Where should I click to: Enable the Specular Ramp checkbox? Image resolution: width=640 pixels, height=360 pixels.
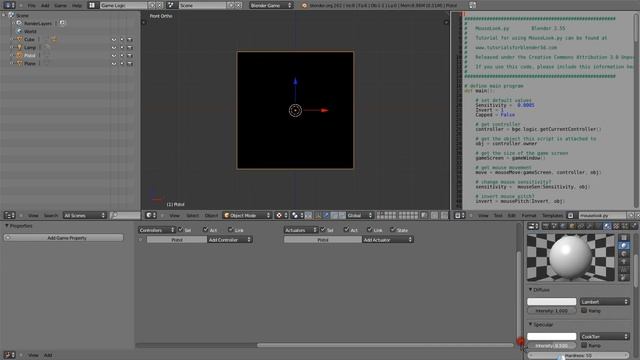click(x=584, y=345)
